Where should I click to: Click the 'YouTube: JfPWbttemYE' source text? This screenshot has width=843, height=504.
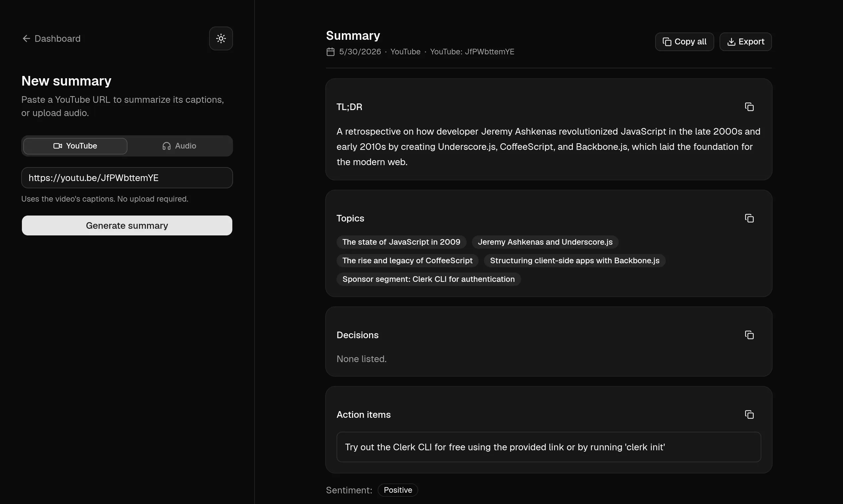tap(472, 52)
